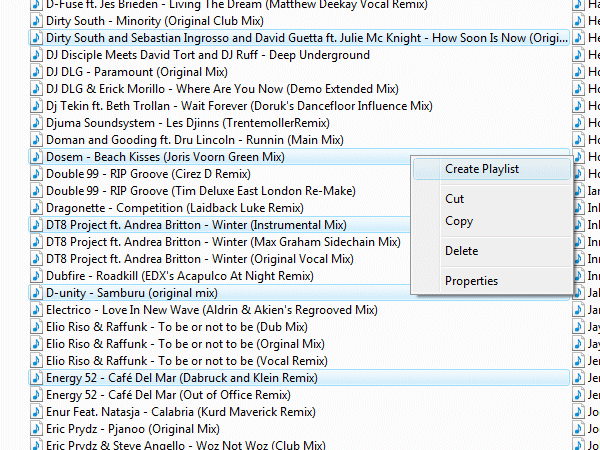Click music icon beside Dj Tekin Wait Forever
This screenshot has height=450, width=600.
(36, 106)
